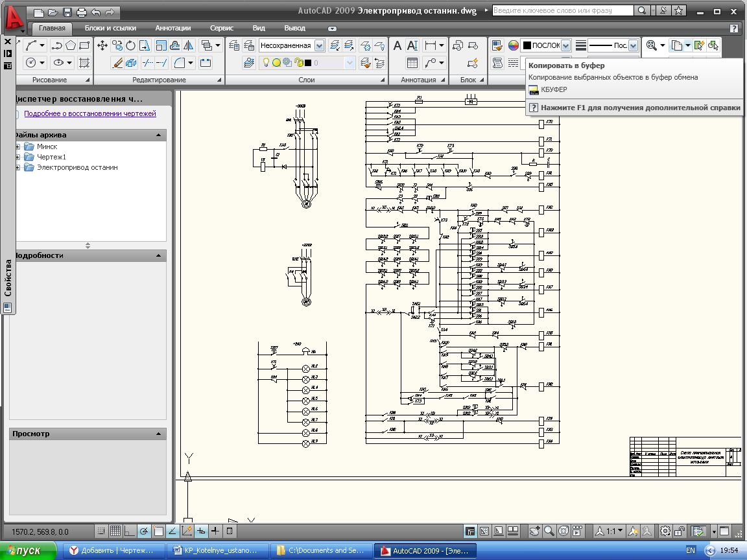Select the Extend tool

point(161,62)
